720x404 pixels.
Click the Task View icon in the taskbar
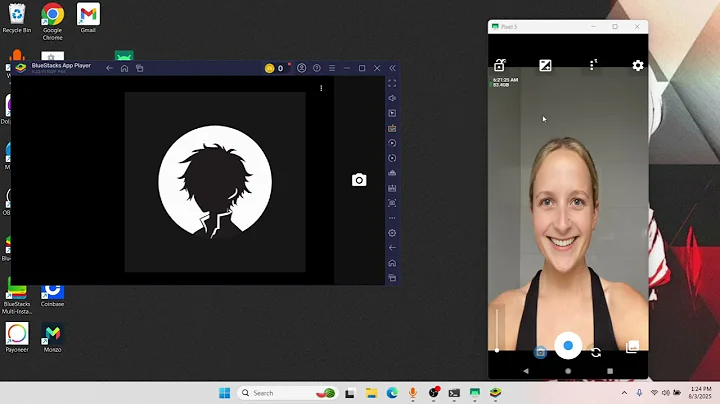[350, 393]
